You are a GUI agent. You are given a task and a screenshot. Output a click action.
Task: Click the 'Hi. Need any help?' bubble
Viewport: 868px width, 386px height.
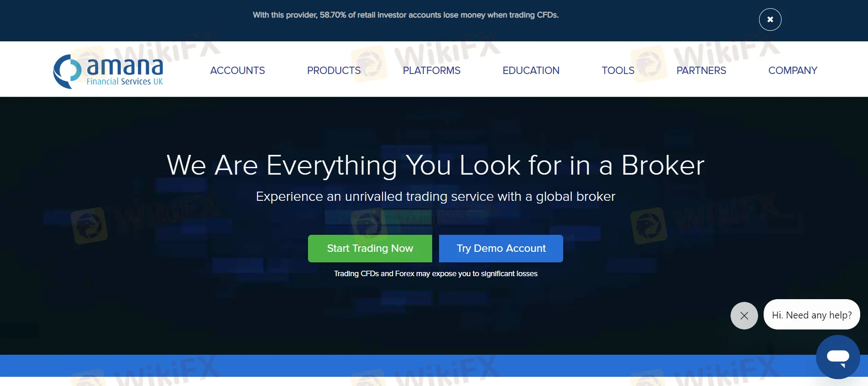pyautogui.click(x=811, y=315)
